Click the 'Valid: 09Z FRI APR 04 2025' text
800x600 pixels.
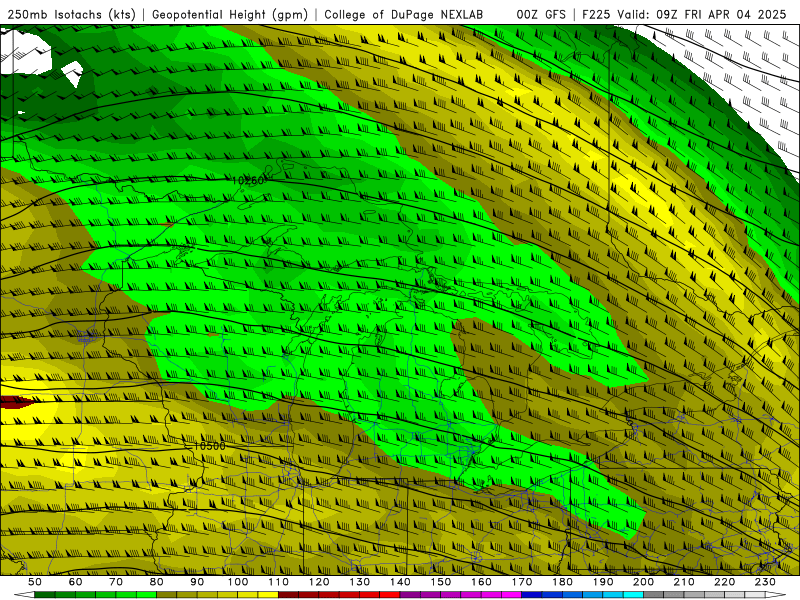702,14
